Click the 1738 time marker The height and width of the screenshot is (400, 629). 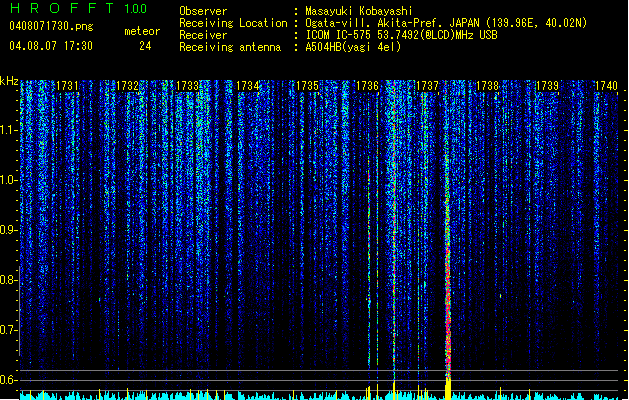[487, 86]
